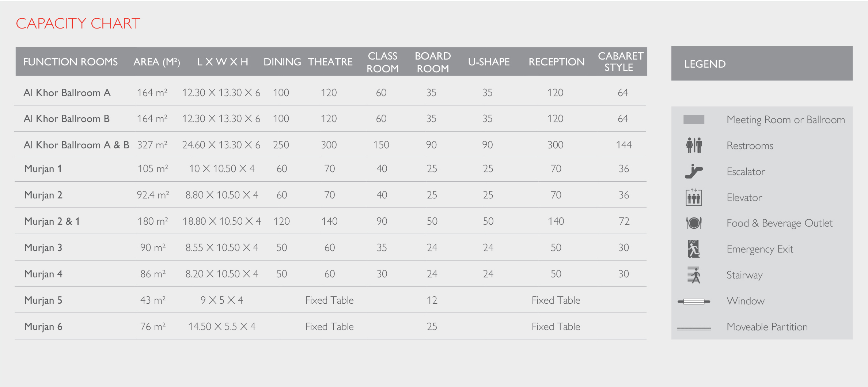Screen dimensions: 868x387
Task: Select the Murjan 6 dimensions cell
Action: click(x=221, y=326)
